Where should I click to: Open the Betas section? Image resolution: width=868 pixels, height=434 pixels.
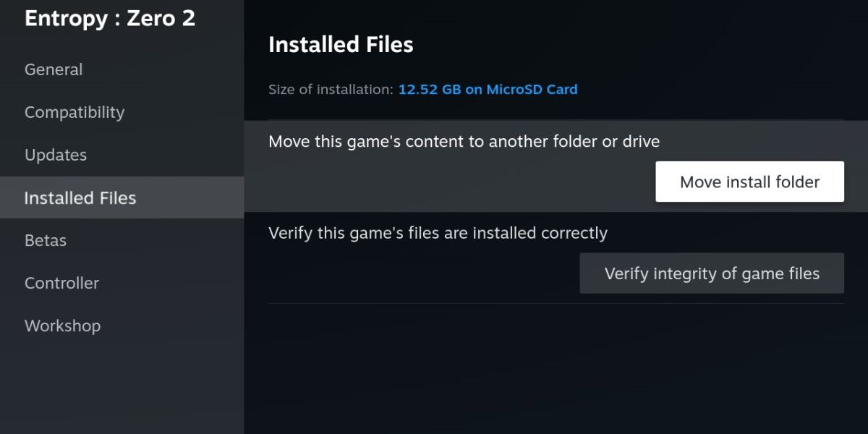coord(45,240)
